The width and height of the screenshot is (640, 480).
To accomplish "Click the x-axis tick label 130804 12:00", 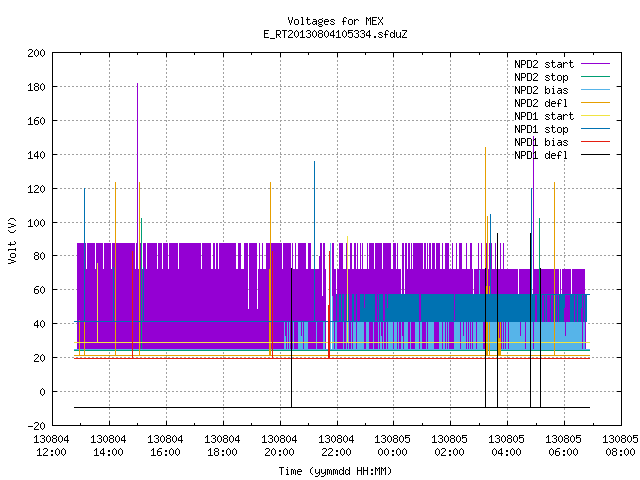I will [x=51, y=446].
